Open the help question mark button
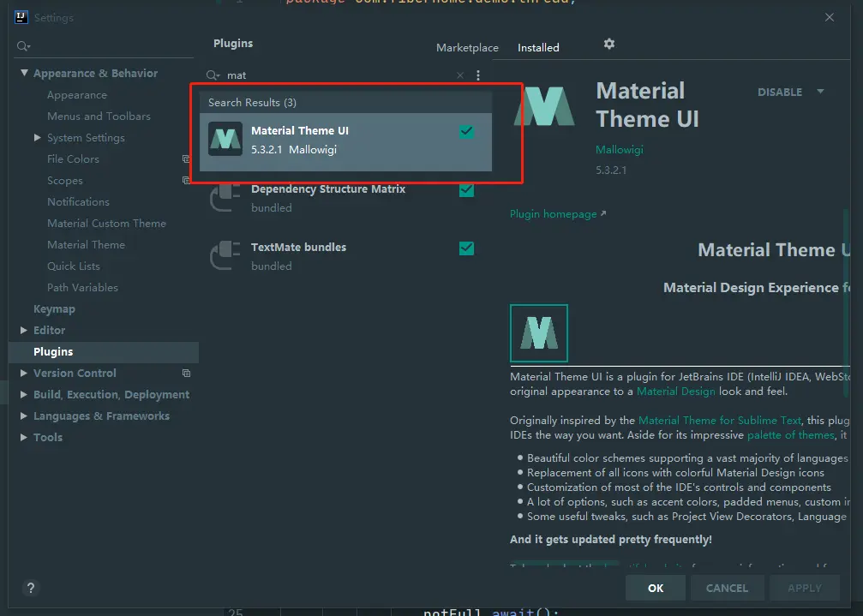Screen dimensions: 863x616 [31, 588]
